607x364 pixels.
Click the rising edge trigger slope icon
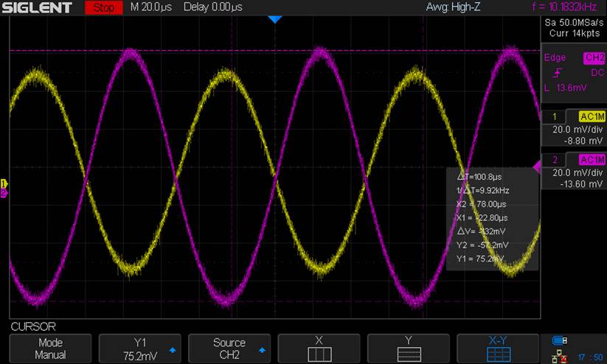tap(557, 73)
